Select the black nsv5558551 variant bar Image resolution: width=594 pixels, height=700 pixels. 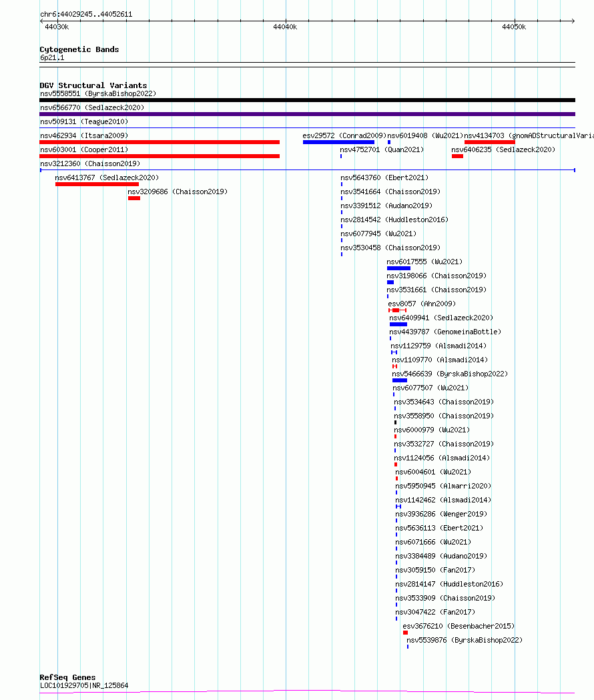click(x=307, y=100)
